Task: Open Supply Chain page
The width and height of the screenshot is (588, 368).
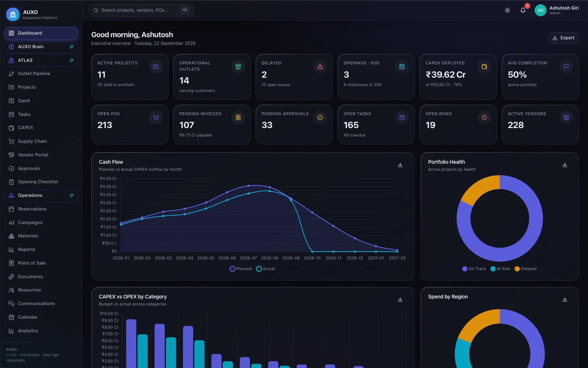Action: (x=41, y=141)
